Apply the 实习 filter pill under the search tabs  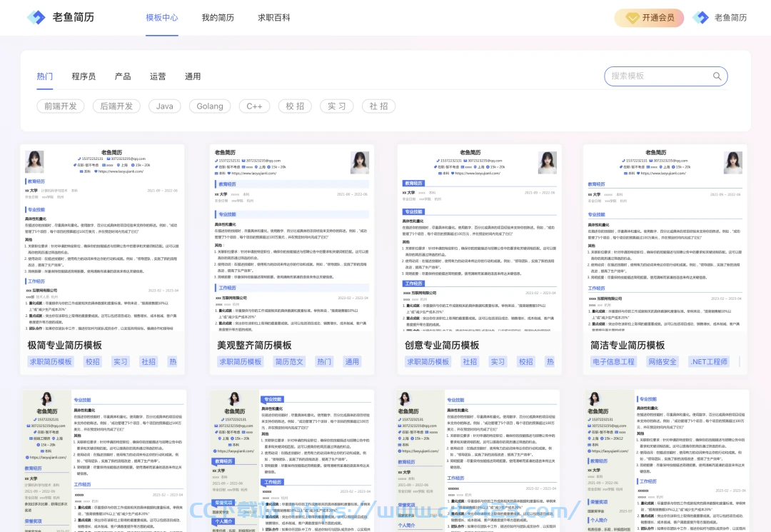click(x=337, y=106)
